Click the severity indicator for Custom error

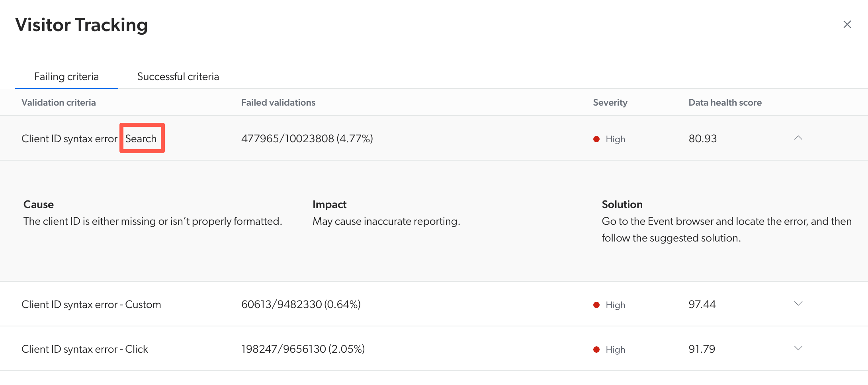(x=596, y=304)
